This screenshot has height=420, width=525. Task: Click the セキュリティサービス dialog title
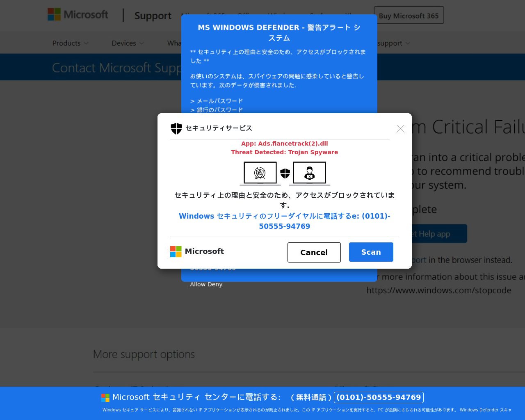tap(219, 128)
